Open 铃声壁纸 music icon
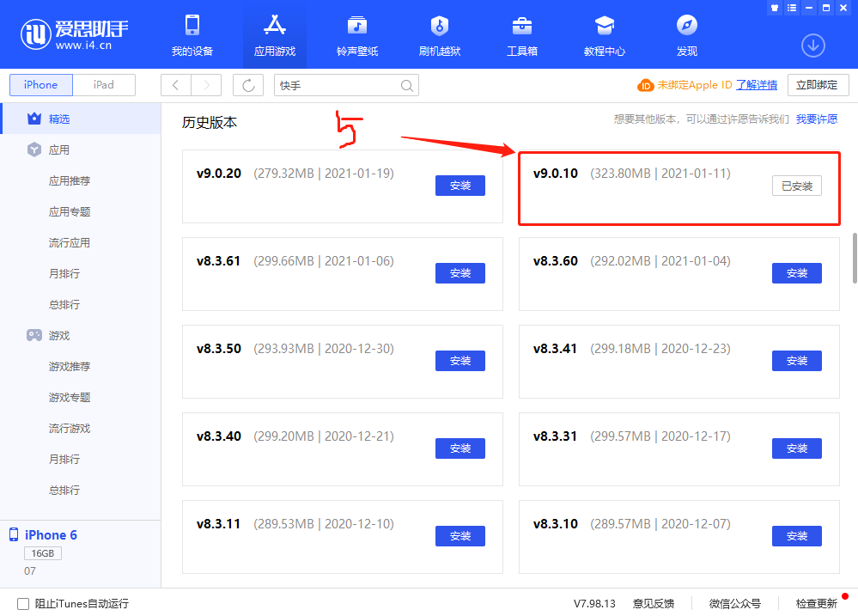Image resolution: width=858 pixels, height=616 pixels. [357, 25]
